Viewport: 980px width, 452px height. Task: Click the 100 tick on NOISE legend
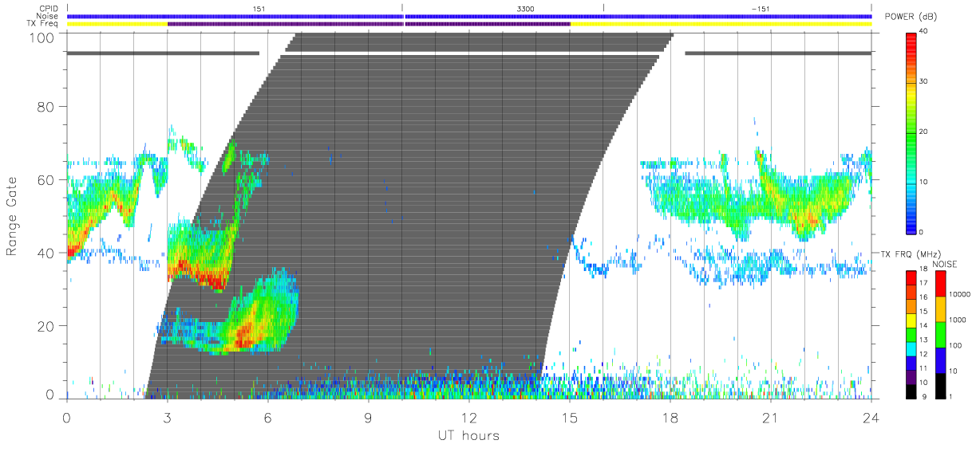[x=954, y=345]
